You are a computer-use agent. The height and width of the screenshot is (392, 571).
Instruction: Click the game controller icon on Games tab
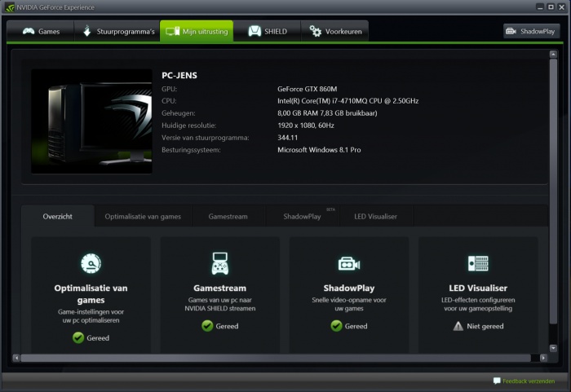(29, 31)
